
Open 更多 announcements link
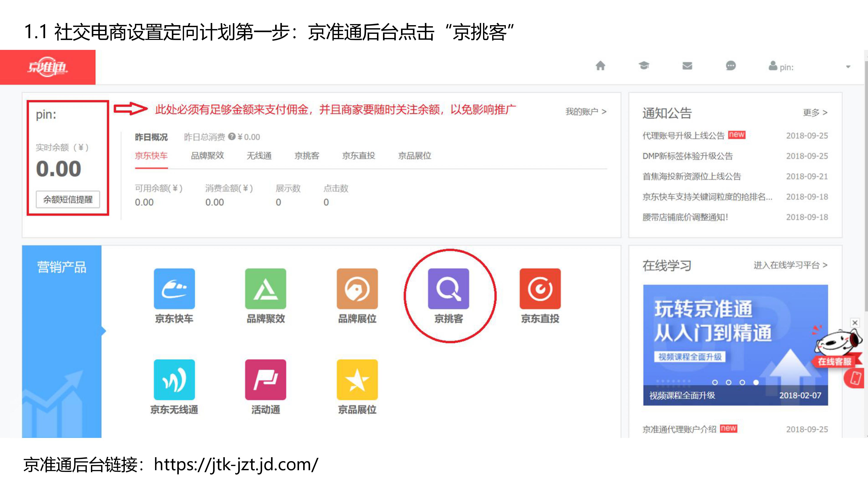[x=815, y=113]
